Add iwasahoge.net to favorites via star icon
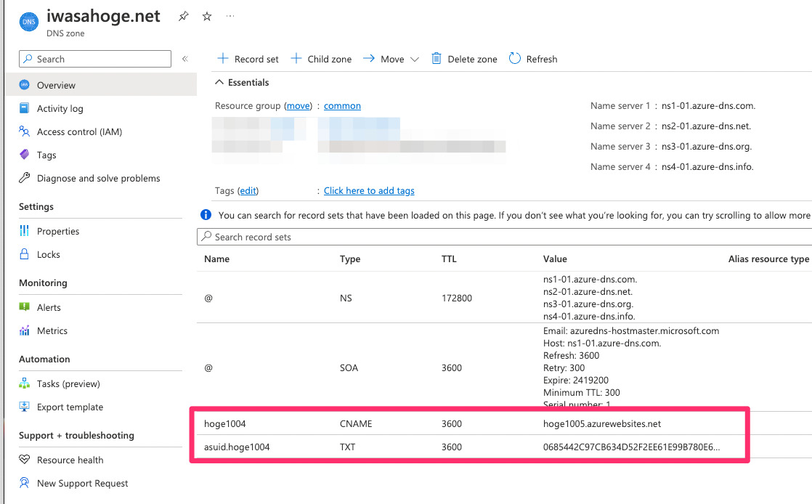This screenshot has width=812, height=504. 206,16
